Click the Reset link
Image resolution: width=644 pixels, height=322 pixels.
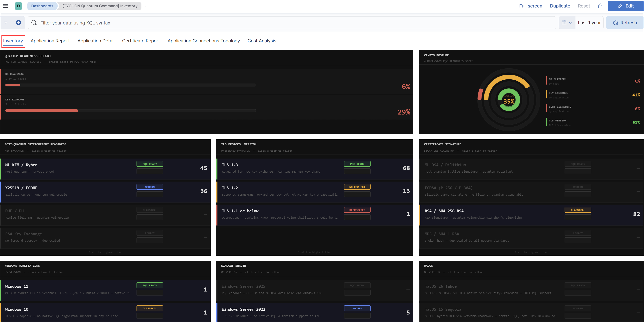tap(584, 6)
